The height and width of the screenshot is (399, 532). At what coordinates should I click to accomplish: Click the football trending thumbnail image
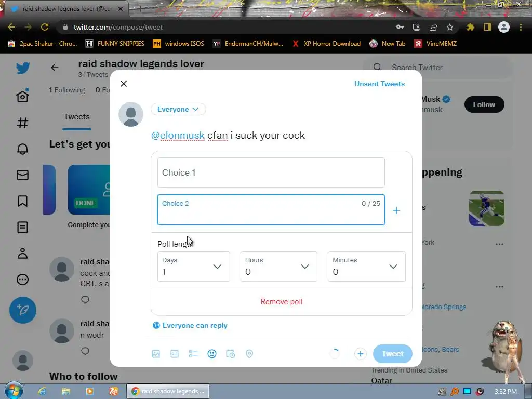[486, 208]
